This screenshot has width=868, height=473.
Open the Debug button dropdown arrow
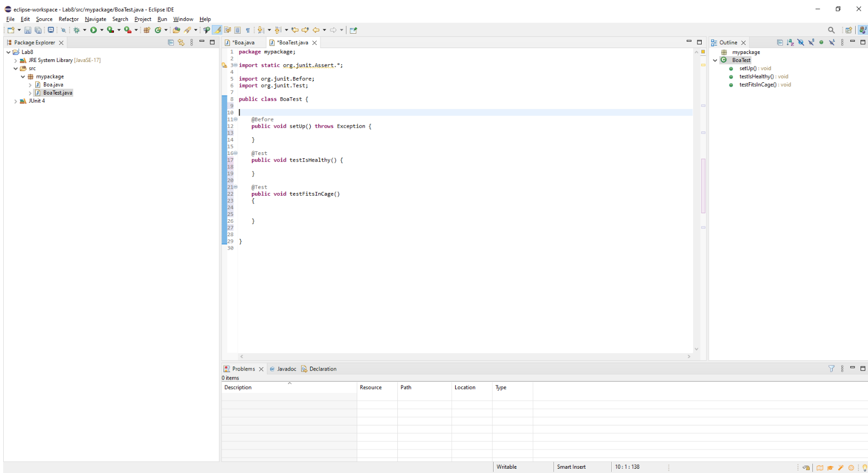tap(85, 30)
